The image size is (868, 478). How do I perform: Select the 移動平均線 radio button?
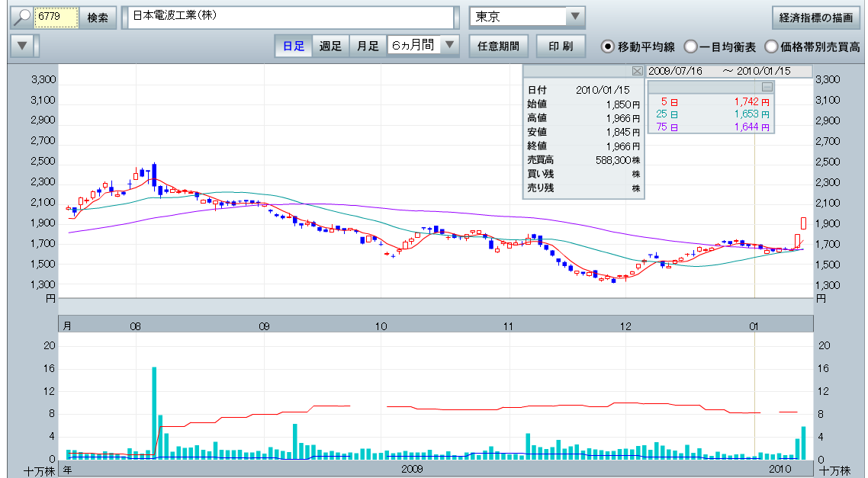[x=608, y=47]
